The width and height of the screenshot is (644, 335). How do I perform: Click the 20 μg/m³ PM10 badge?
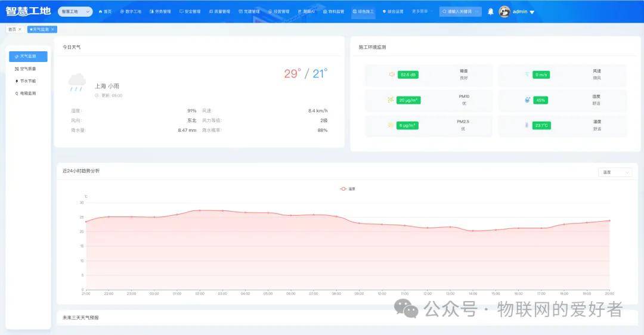click(x=408, y=100)
